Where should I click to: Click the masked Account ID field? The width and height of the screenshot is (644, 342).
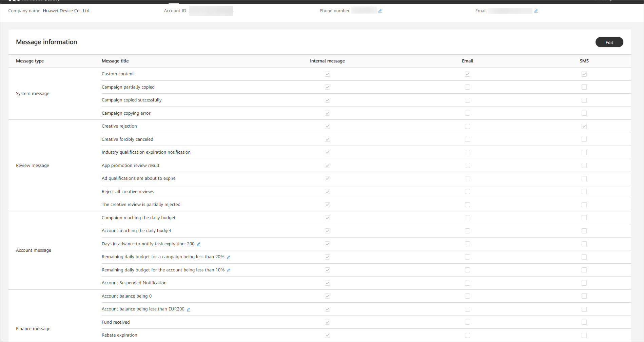[211, 11]
